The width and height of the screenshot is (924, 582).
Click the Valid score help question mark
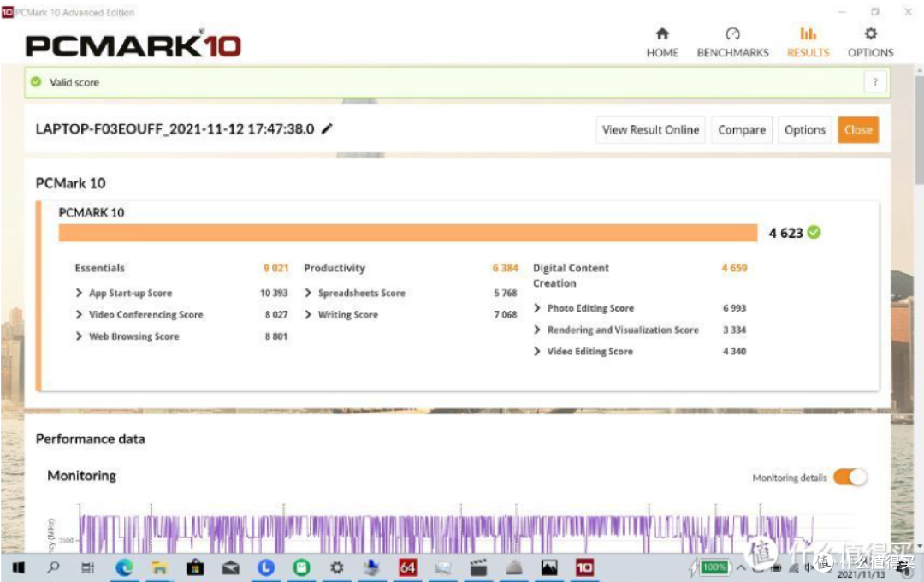(875, 82)
